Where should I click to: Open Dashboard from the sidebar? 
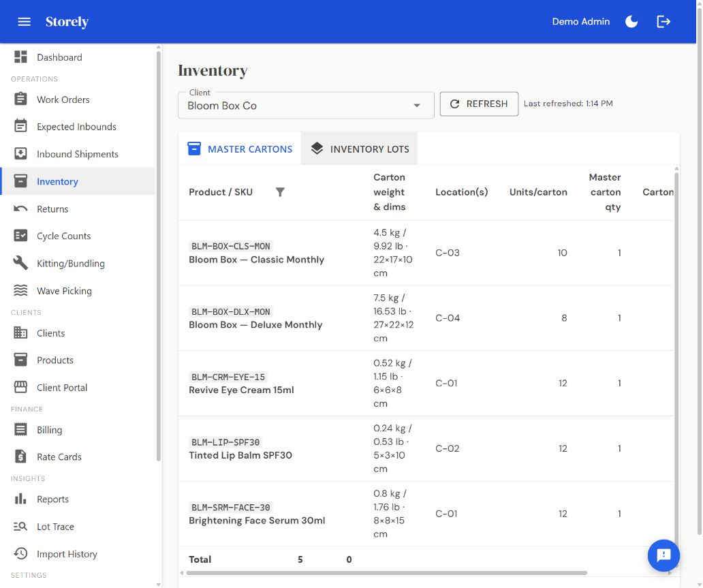78,57
